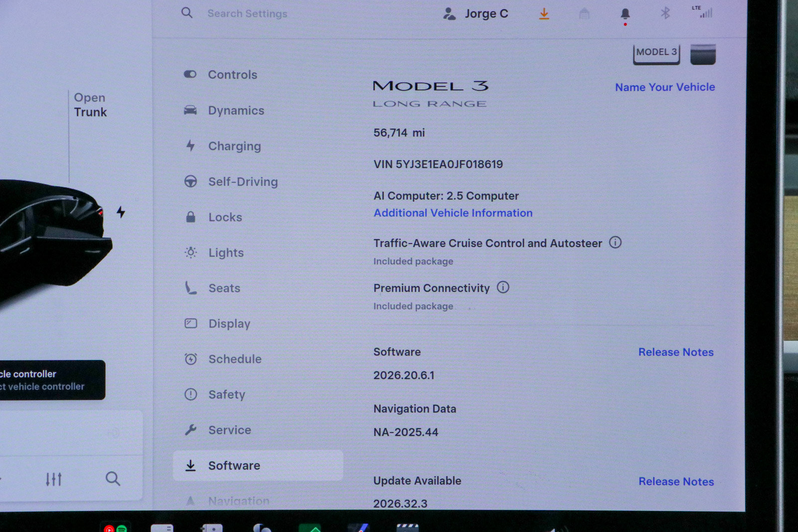Click the search magnifier icon beside Search Settings
Viewport: 798px width, 532px height.
(x=187, y=12)
